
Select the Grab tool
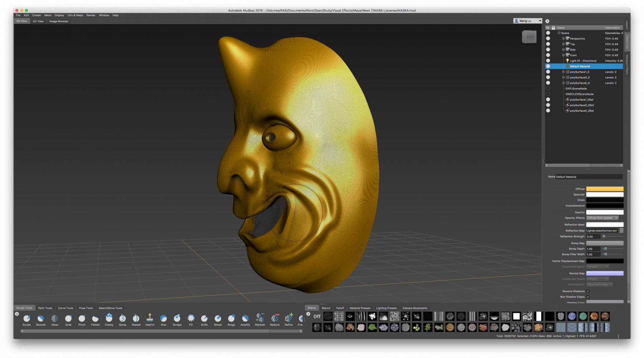(x=68, y=319)
